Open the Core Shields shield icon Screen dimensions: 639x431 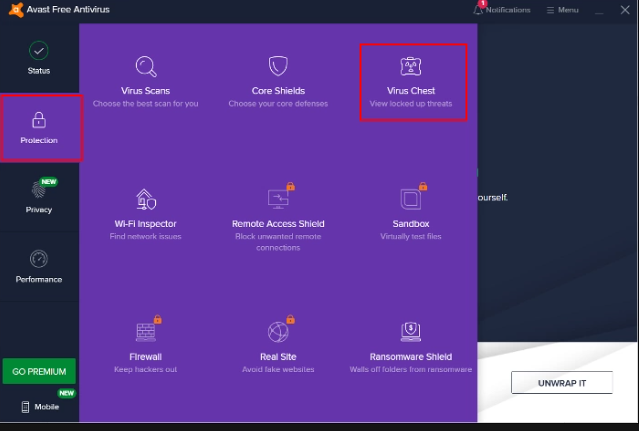pos(278,66)
